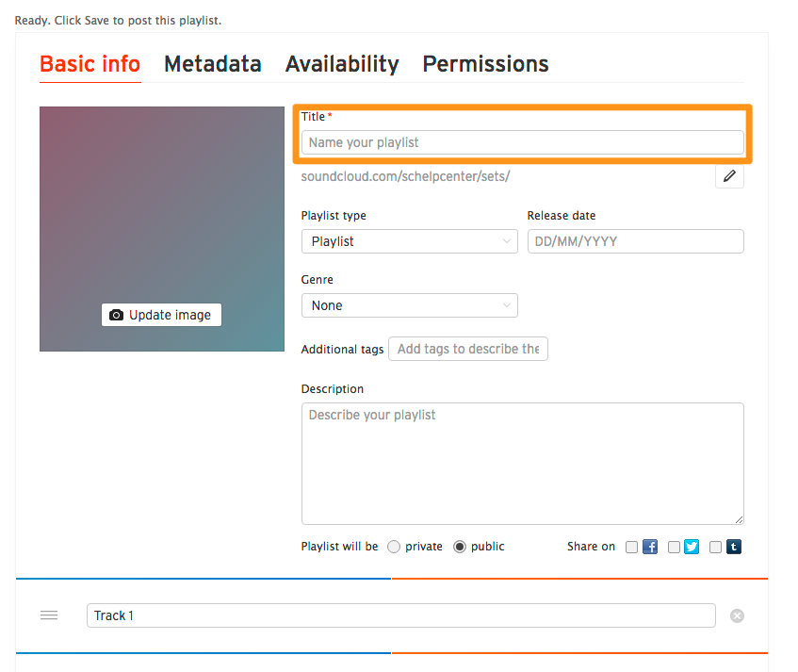Switch to the Metadata tab
This screenshot has height=672, width=798.
213,64
